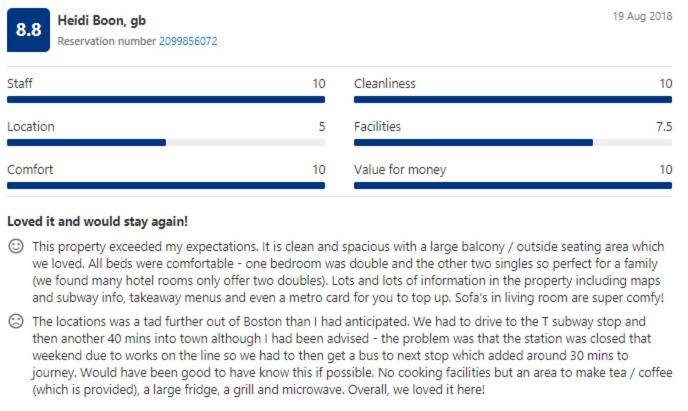Click the Location score value 5

pyautogui.click(x=321, y=127)
